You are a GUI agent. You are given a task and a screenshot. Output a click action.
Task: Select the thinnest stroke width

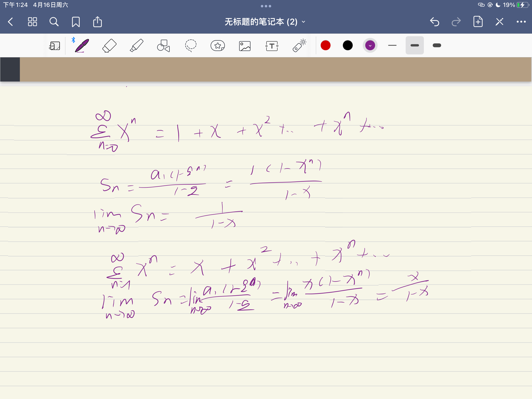tap(392, 45)
